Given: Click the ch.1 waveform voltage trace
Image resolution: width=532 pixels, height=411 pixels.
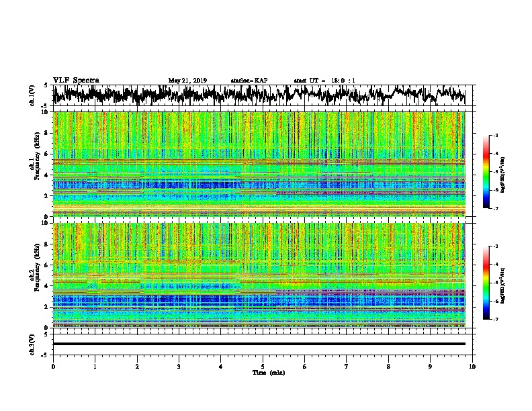Looking at the screenshot, I should pos(259,95).
